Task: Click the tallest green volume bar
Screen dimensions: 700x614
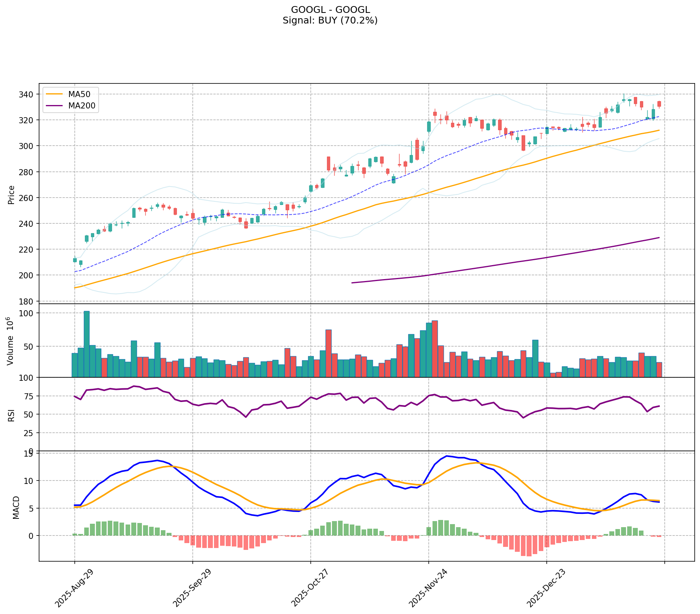Action: coord(87,344)
